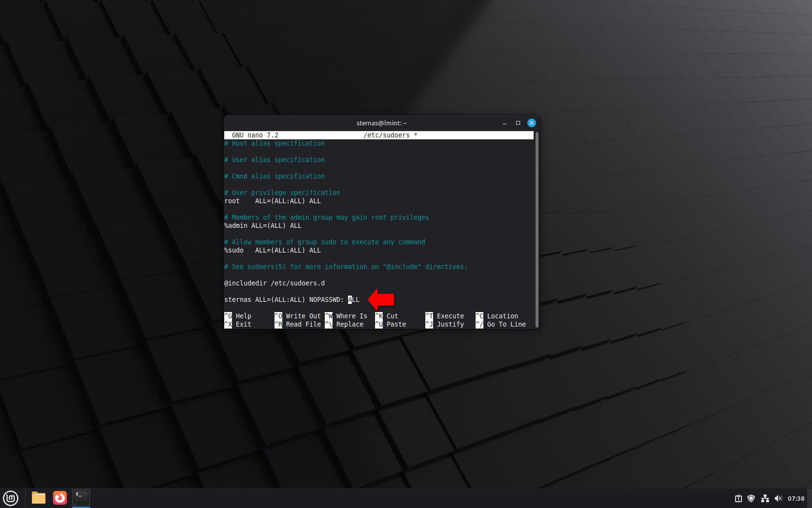812x508 pixels.
Task: Open the clock showing 07:38
Action: pos(796,498)
